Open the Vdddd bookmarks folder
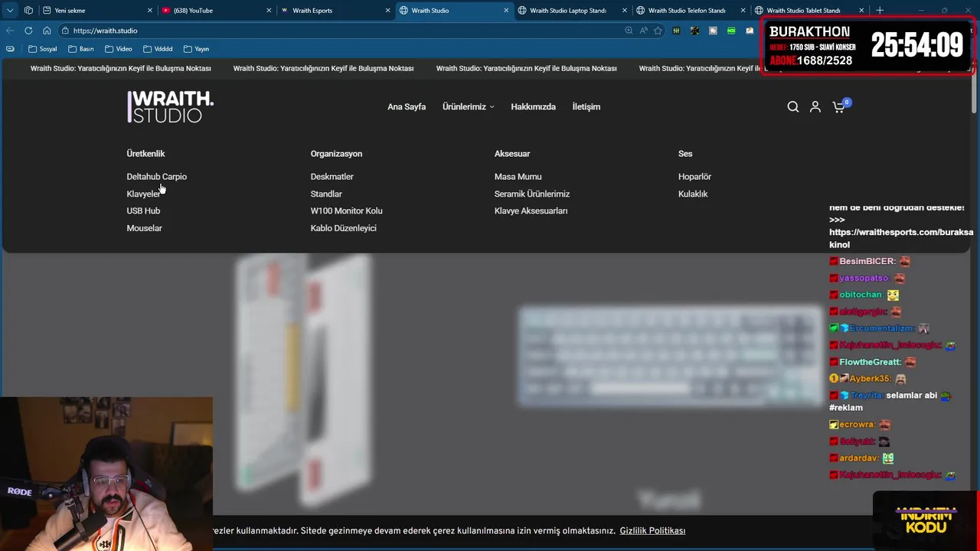This screenshot has height=551, width=980. [x=157, y=49]
